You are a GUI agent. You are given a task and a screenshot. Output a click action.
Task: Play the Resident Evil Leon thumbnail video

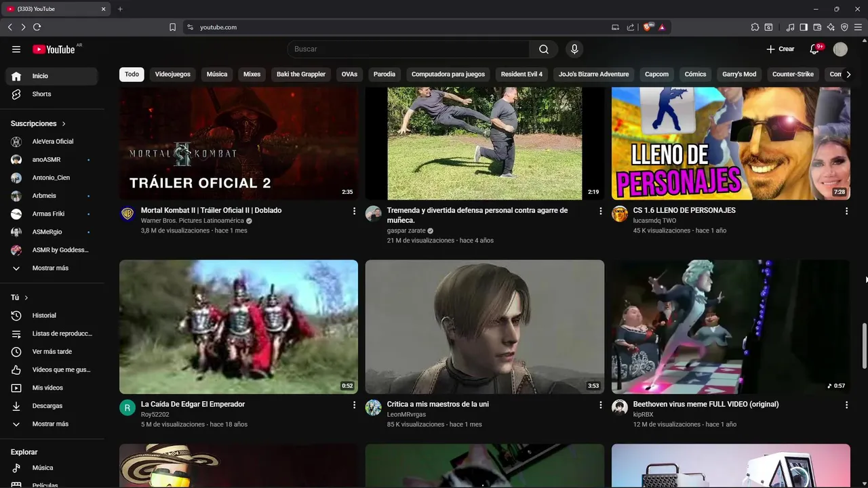(485, 327)
